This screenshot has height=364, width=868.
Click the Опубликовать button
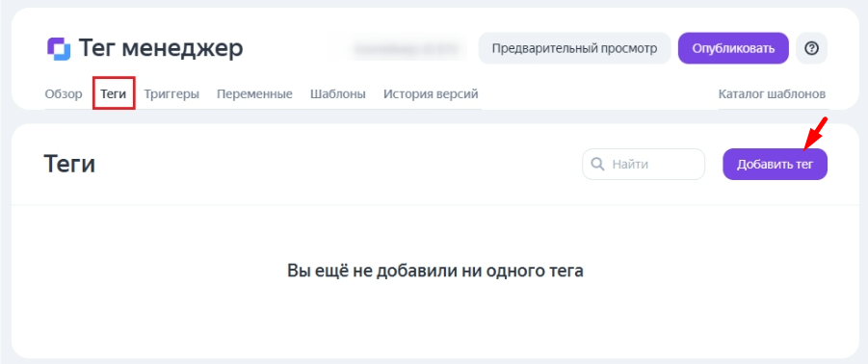point(733,49)
